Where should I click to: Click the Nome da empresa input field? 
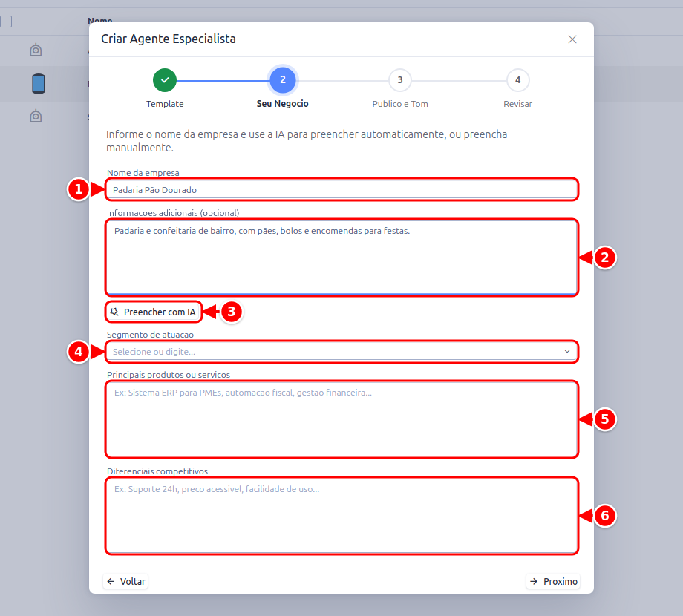[x=341, y=189]
